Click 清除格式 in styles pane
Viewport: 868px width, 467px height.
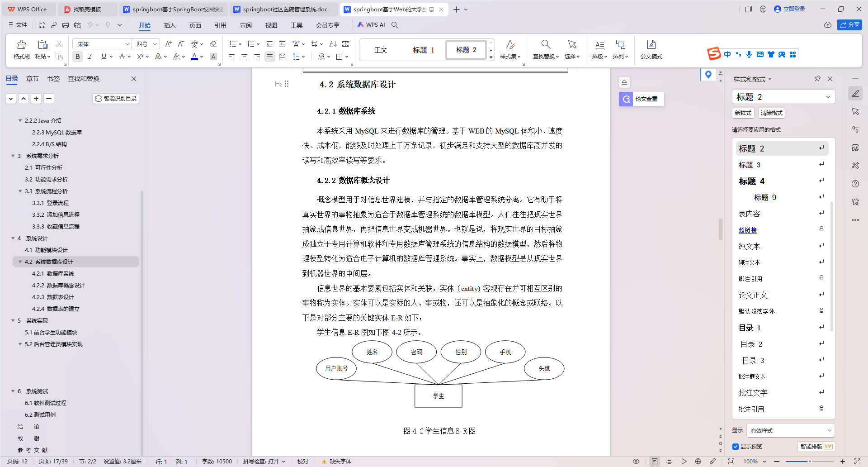point(771,113)
